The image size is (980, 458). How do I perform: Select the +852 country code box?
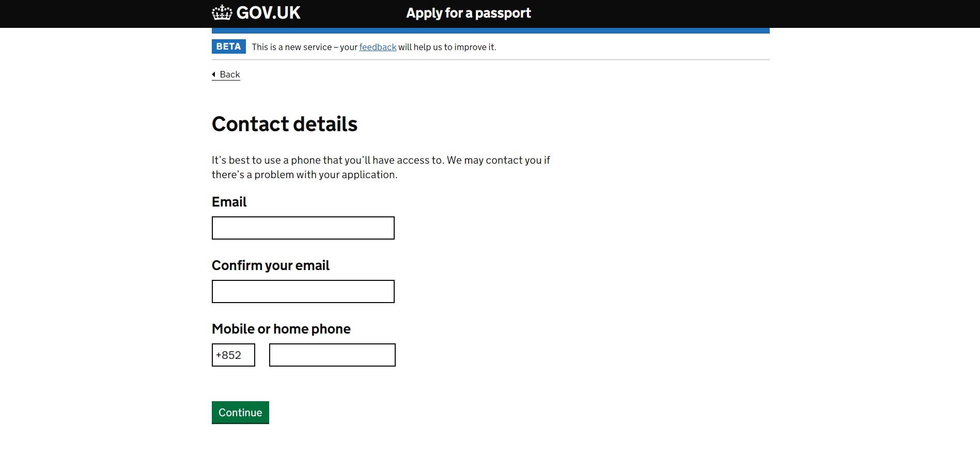click(233, 355)
